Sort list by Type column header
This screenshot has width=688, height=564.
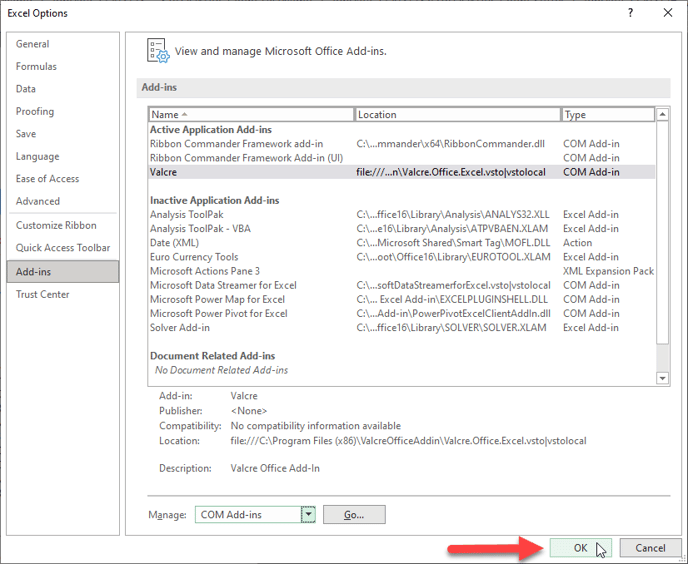606,115
